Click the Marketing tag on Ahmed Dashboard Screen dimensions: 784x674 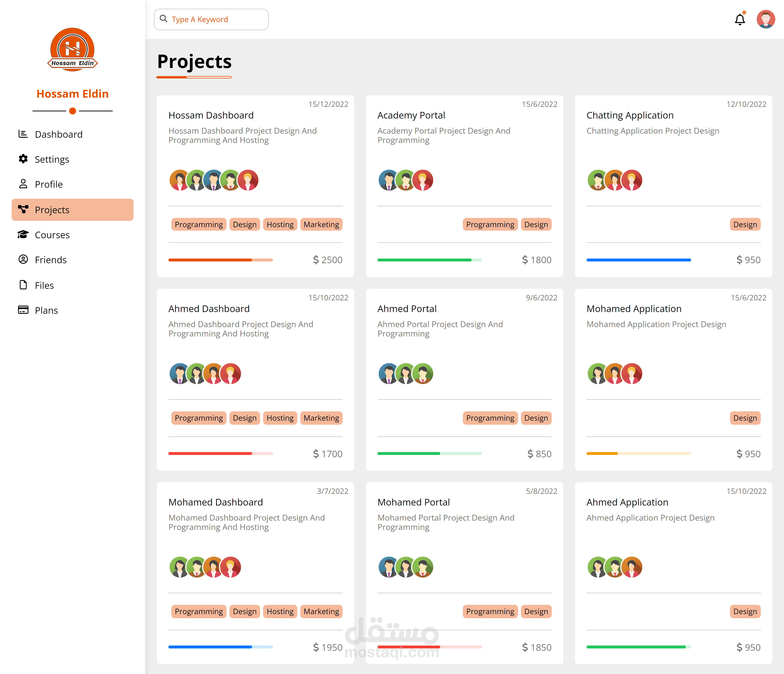pyautogui.click(x=321, y=418)
